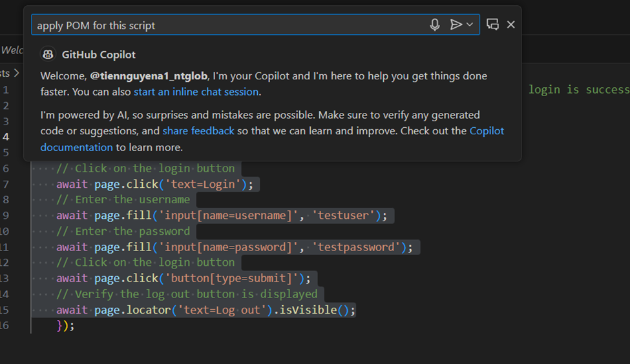Click the GitHub Copilot avatar icon
The width and height of the screenshot is (630, 364).
pyautogui.click(x=48, y=55)
